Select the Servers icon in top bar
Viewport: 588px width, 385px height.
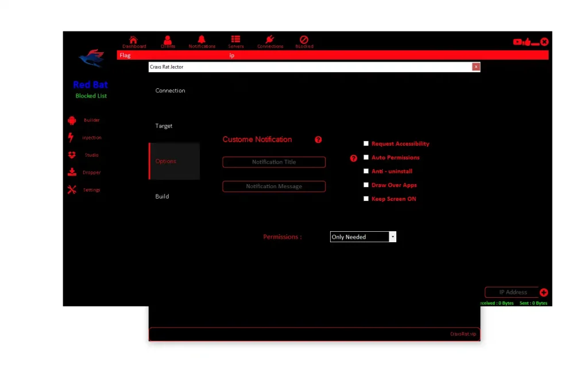[x=235, y=40]
